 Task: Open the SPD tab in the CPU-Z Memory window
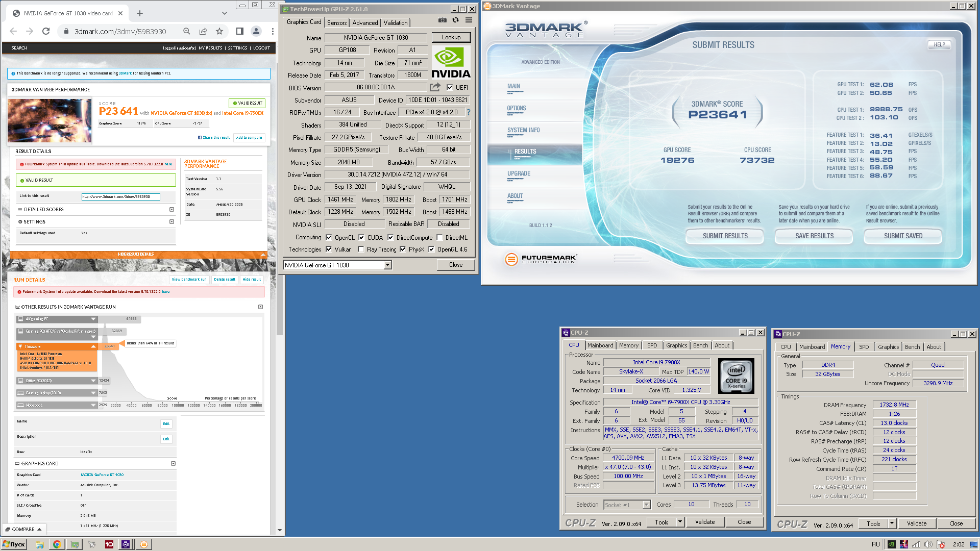864,347
